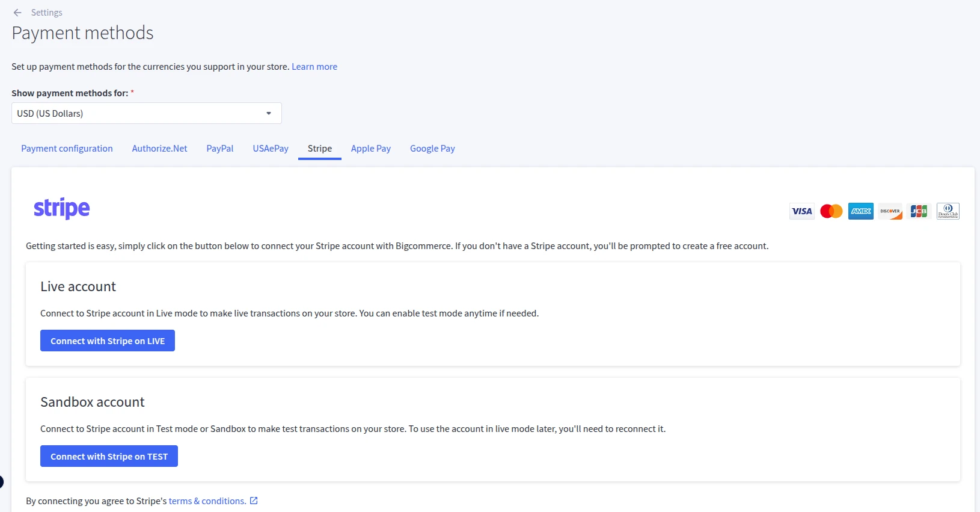This screenshot has height=512, width=980.
Task: Go back to Settings
Action: click(47, 13)
